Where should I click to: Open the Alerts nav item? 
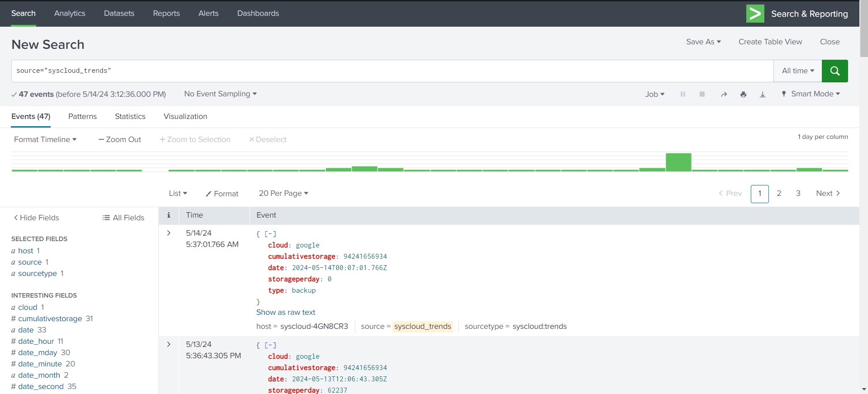209,13
